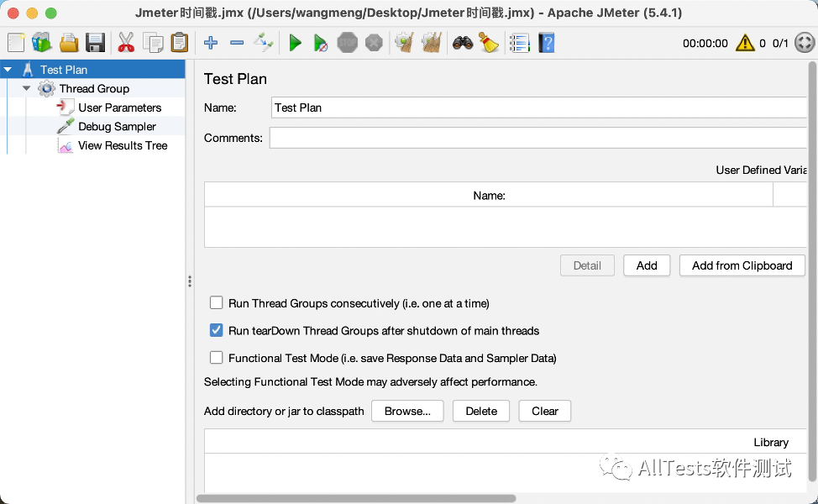This screenshot has height=504, width=818.
Task: Select User Parameters tree item
Action: click(x=120, y=108)
